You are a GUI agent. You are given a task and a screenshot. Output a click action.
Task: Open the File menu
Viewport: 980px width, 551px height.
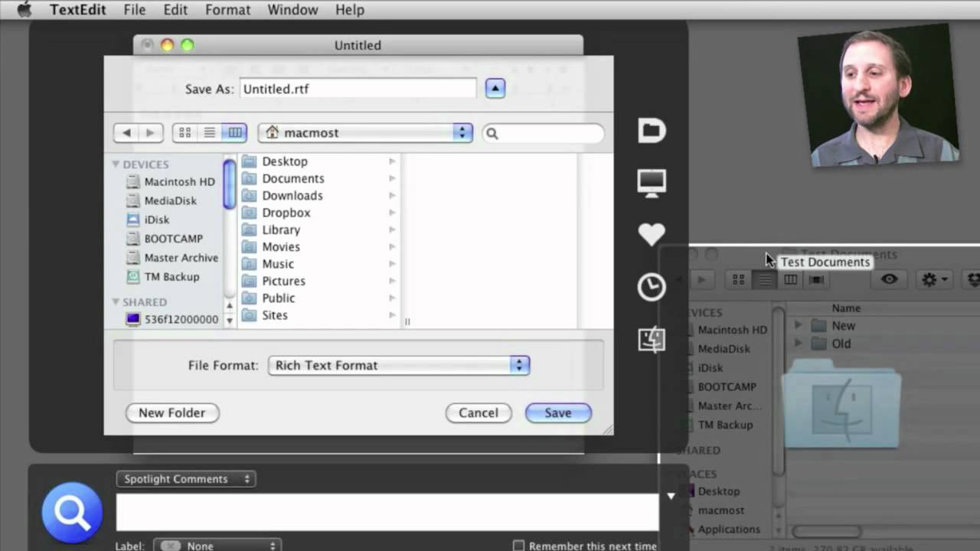tap(135, 10)
